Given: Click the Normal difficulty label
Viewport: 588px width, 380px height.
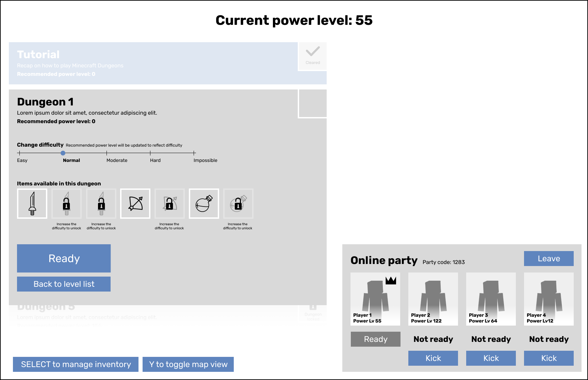Looking at the screenshot, I should pos(71,160).
